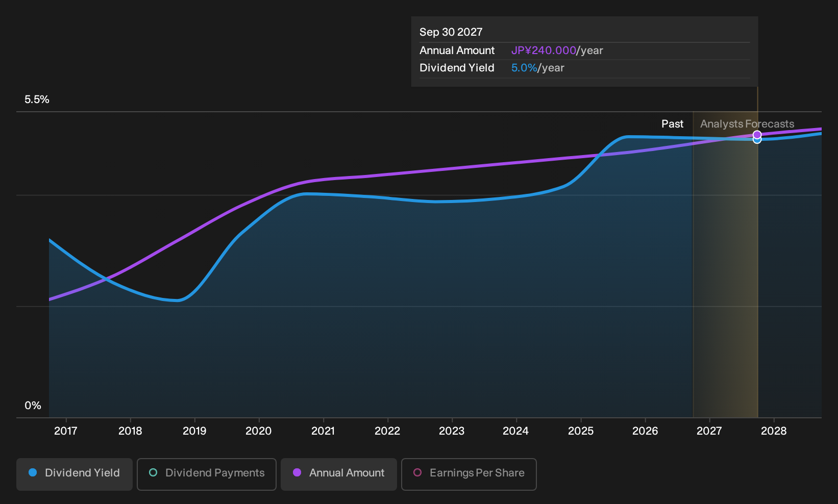Click the purple Annual Amount legend dot

(x=297, y=472)
